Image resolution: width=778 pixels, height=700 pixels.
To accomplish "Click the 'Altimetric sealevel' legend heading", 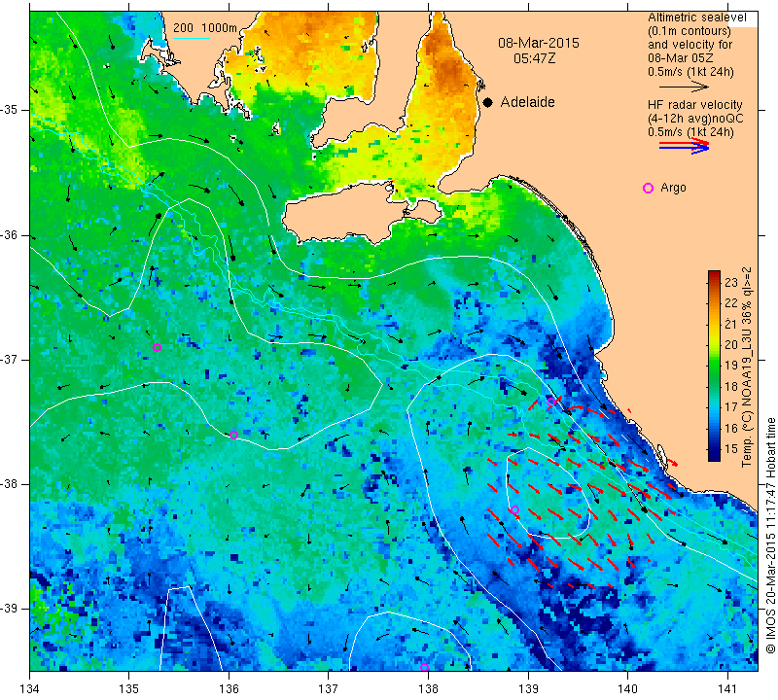I will [x=696, y=17].
